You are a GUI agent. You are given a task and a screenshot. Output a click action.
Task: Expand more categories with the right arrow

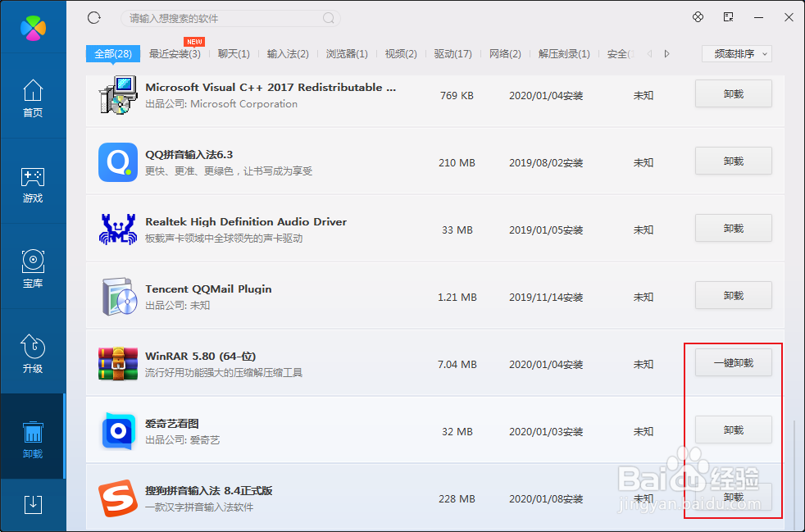(x=666, y=53)
